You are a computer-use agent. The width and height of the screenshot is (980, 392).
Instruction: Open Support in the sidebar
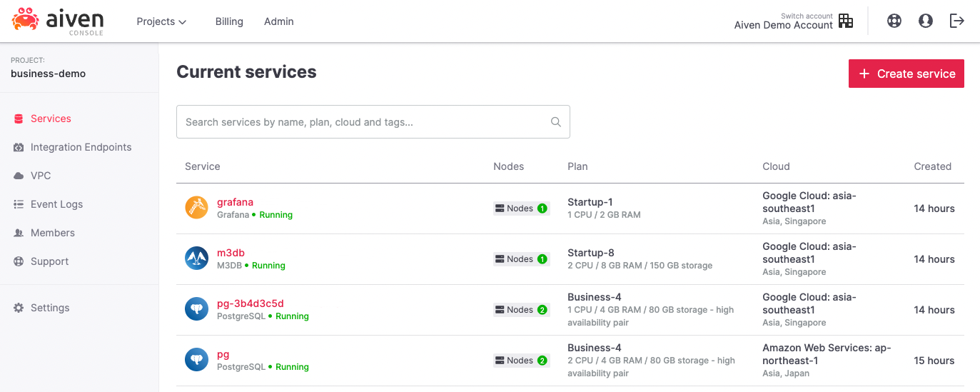pos(49,261)
